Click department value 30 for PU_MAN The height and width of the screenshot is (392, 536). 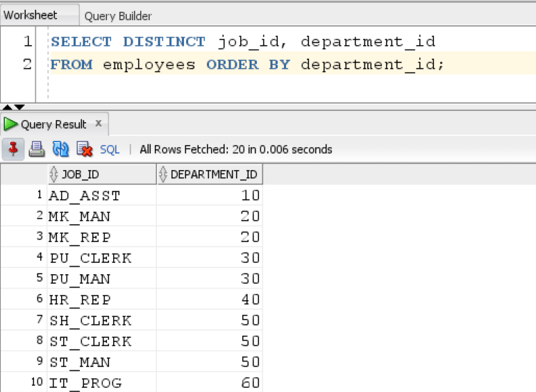(x=210, y=279)
